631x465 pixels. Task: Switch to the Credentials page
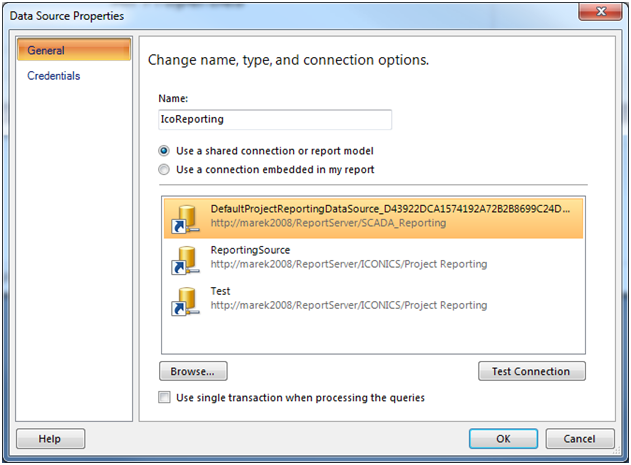(x=54, y=76)
